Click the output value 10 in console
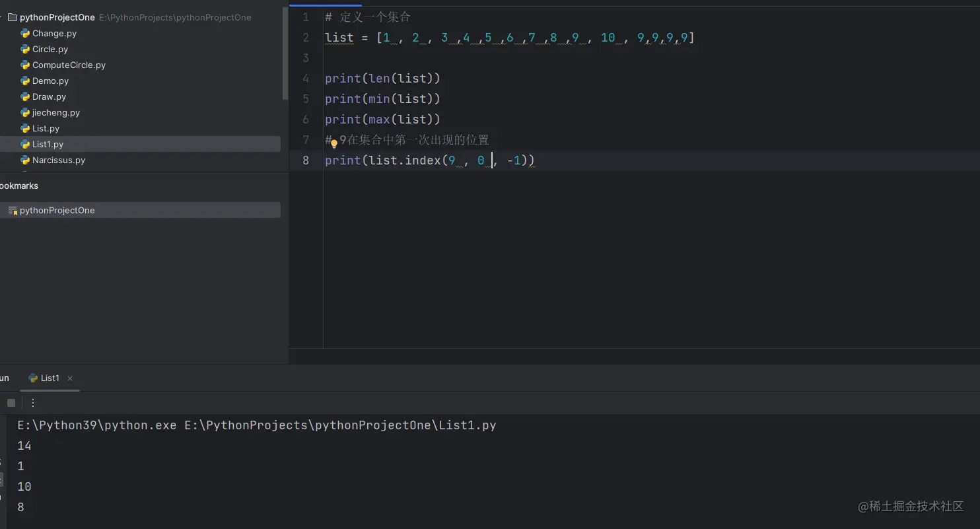Viewport: 980px width, 529px height. point(24,487)
